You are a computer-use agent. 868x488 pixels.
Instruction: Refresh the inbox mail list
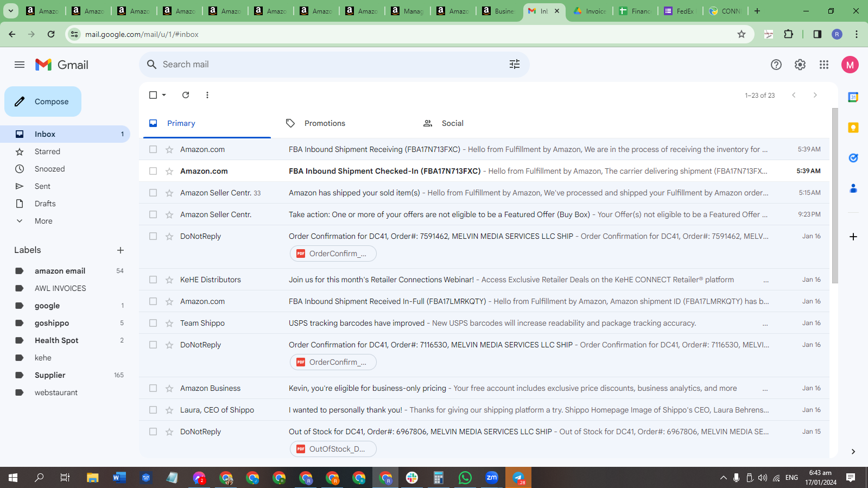pyautogui.click(x=186, y=95)
